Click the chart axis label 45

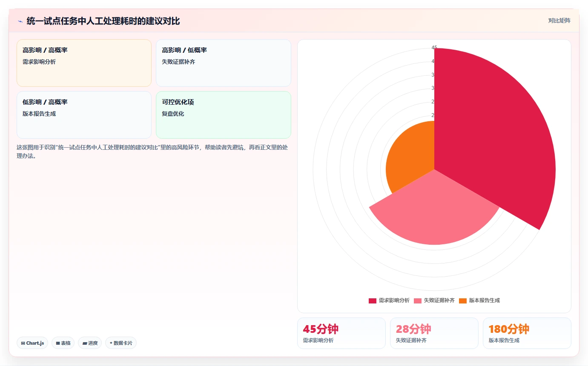coord(434,48)
